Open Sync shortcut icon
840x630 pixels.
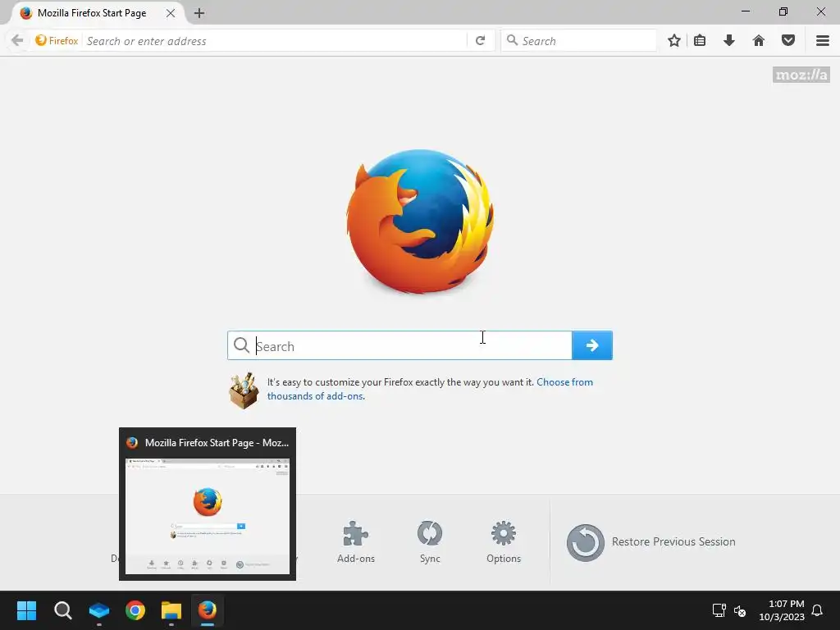point(430,533)
